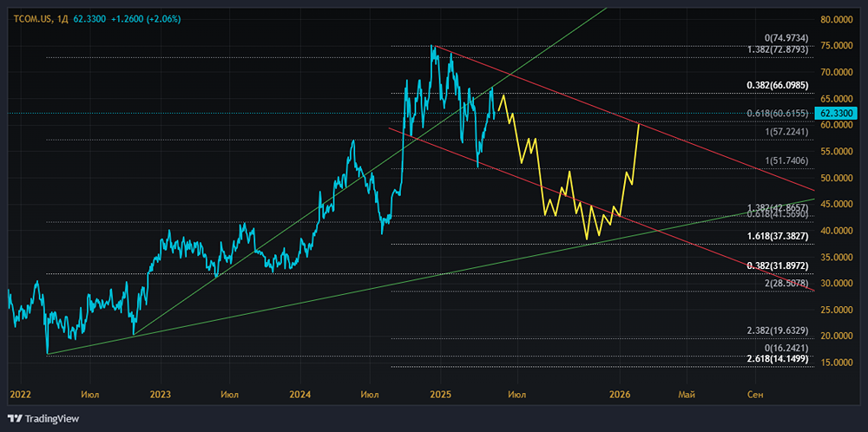The width and height of the screenshot is (868, 432).
Task: Click the 2024 time axis label
Action: tap(300, 395)
